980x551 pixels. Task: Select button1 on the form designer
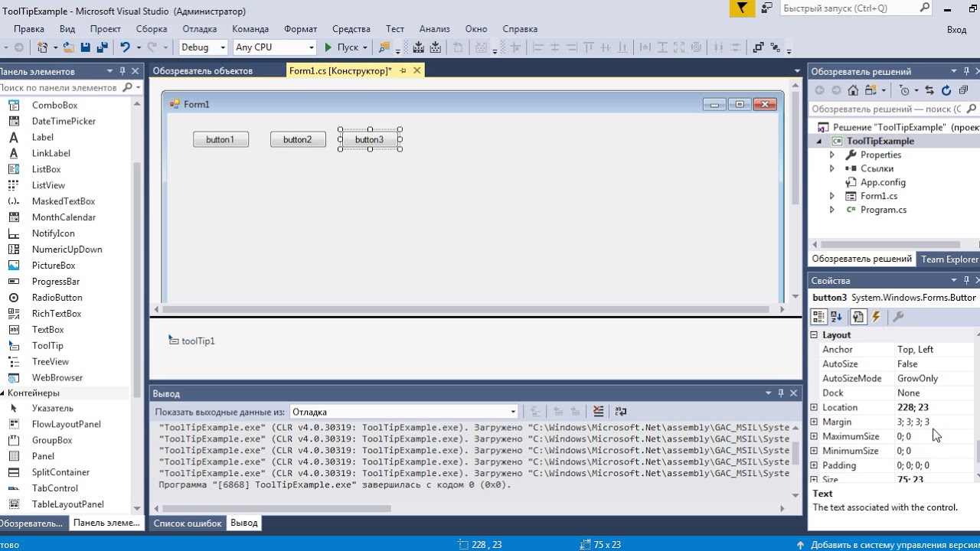pos(220,139)
